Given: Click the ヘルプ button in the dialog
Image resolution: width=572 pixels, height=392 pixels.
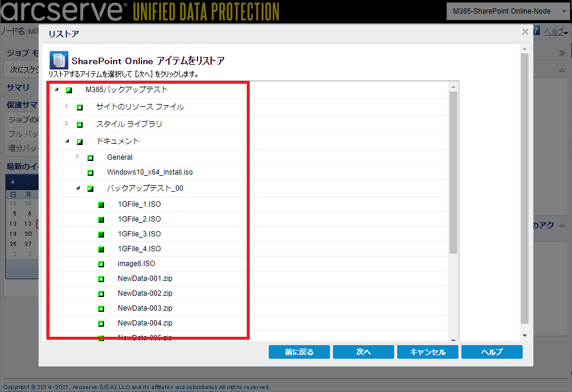Looking at the screenshot, I should pos(492,352).
